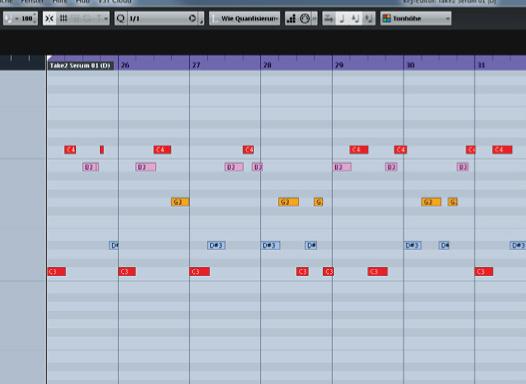
Task: Toggle the last greyed note icon in group
Action: 368,18
